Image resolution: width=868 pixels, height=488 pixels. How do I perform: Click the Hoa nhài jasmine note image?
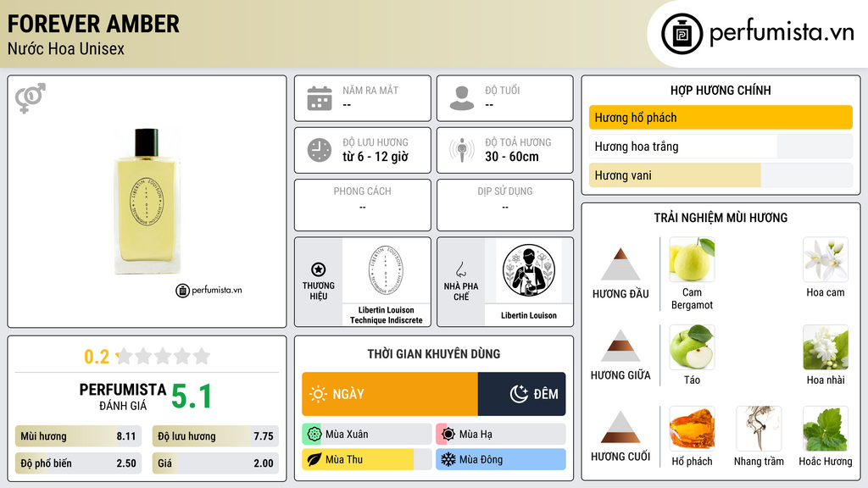pyautogui.click(x=826, y=347)
